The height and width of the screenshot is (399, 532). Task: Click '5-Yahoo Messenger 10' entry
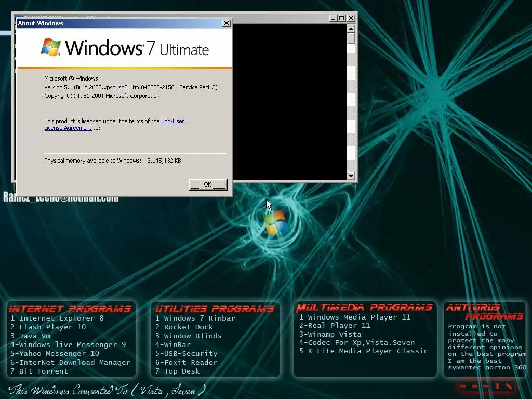coord(55,353)
